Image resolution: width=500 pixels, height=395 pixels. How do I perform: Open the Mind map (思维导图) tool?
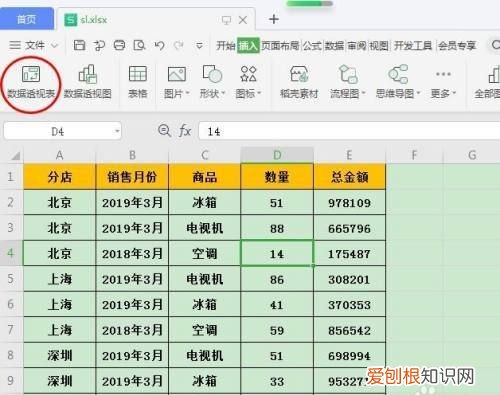coord(398,74)
